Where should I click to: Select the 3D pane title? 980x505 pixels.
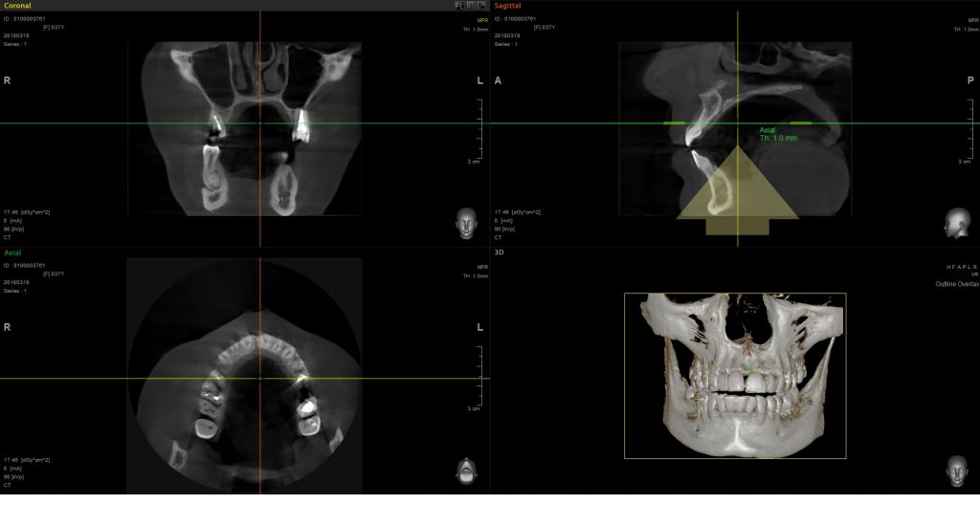[499, 252]
